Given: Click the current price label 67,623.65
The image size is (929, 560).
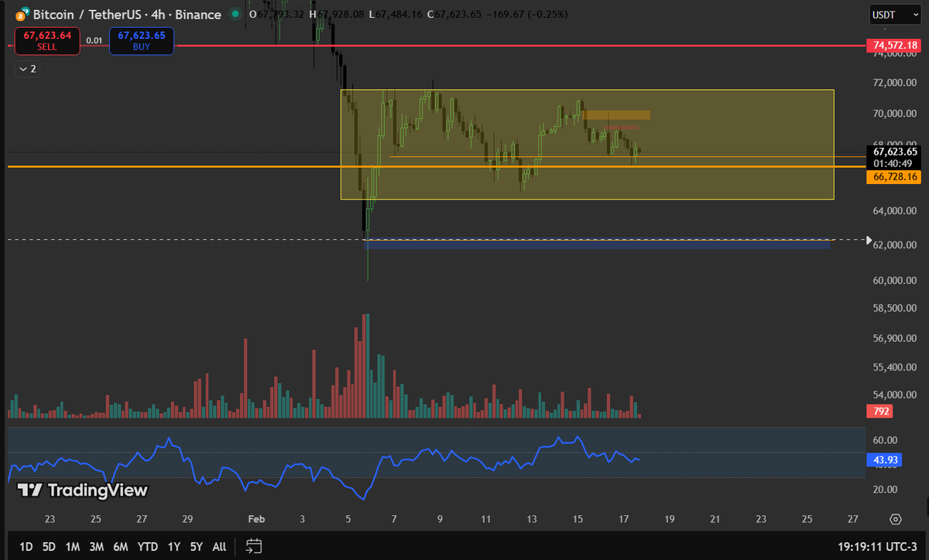Looking at the screenshot, I should coord(895,152).
